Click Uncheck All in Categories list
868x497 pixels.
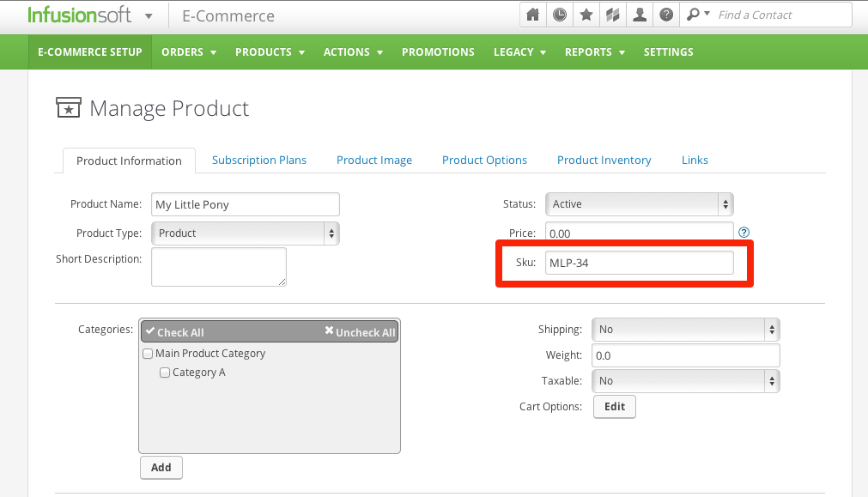[360, 332]
